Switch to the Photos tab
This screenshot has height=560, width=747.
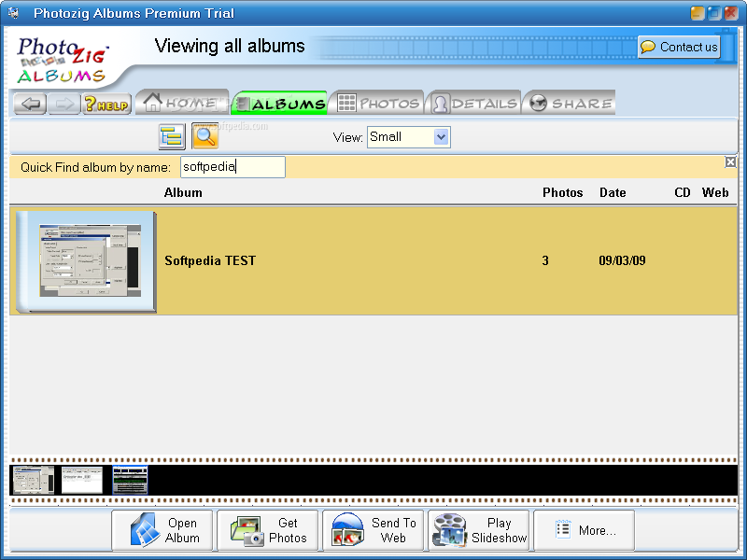point(377,103)
